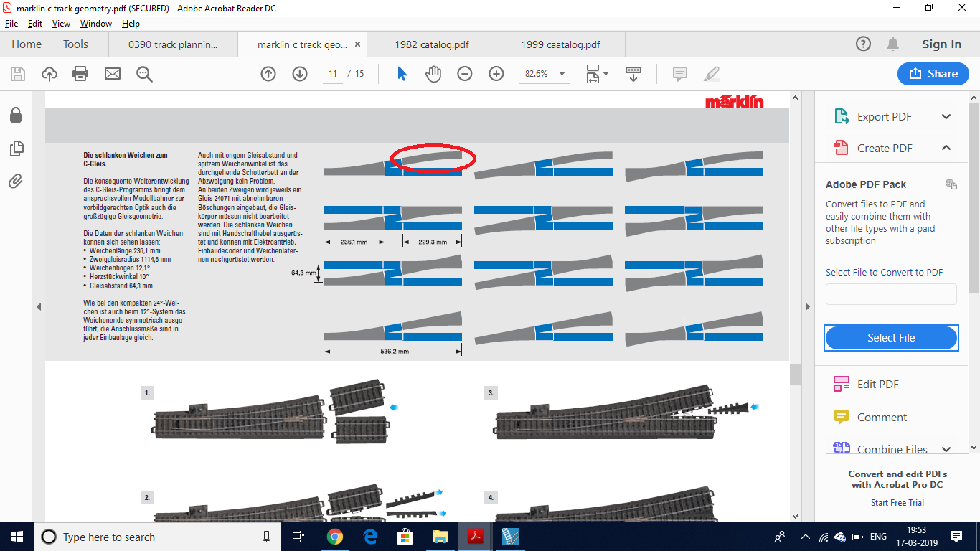The image size is (980, 551).
Task: Collapse the Create PDF section
Action: pyautogui.click(x=946, y=148)
